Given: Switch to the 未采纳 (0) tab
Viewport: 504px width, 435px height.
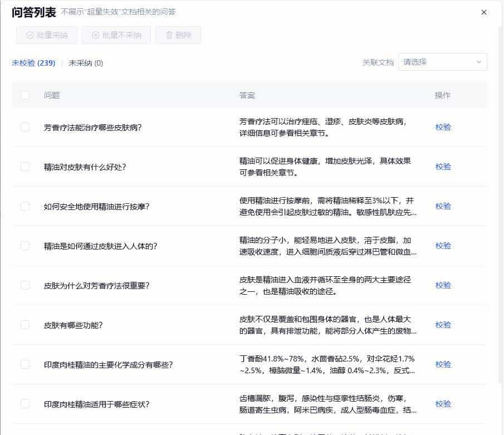Looking at the screenshot, I should coord(84,62).
